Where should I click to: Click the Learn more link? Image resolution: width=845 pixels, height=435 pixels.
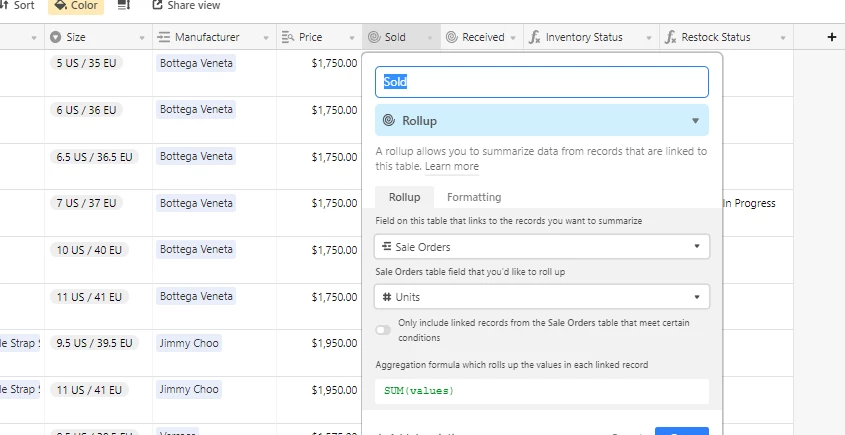pyautogui.click(x=452, y=167)
